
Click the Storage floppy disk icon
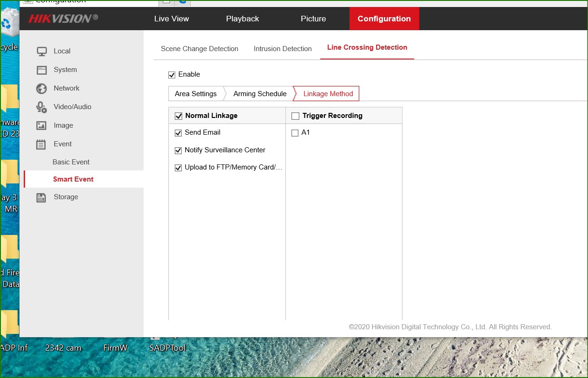coord(42,197)
